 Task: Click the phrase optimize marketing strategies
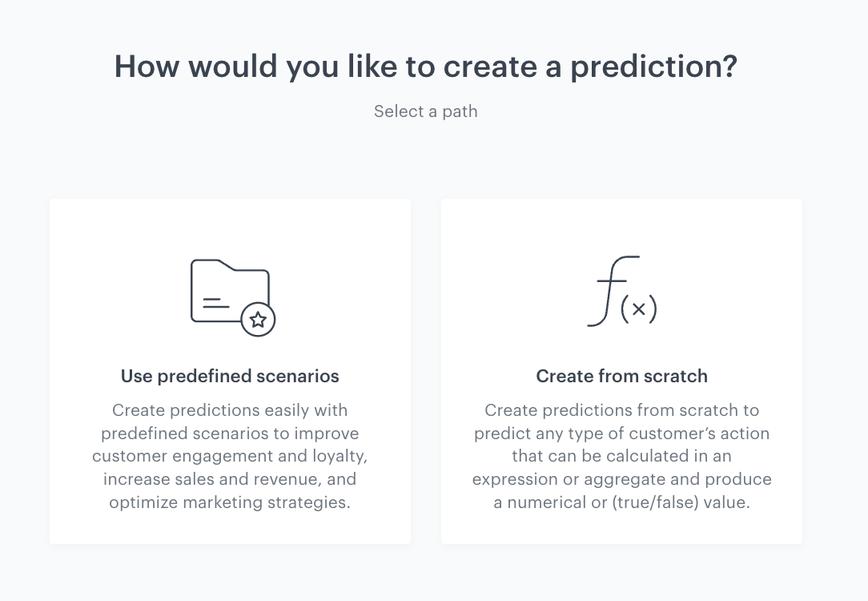pos(230,502)
